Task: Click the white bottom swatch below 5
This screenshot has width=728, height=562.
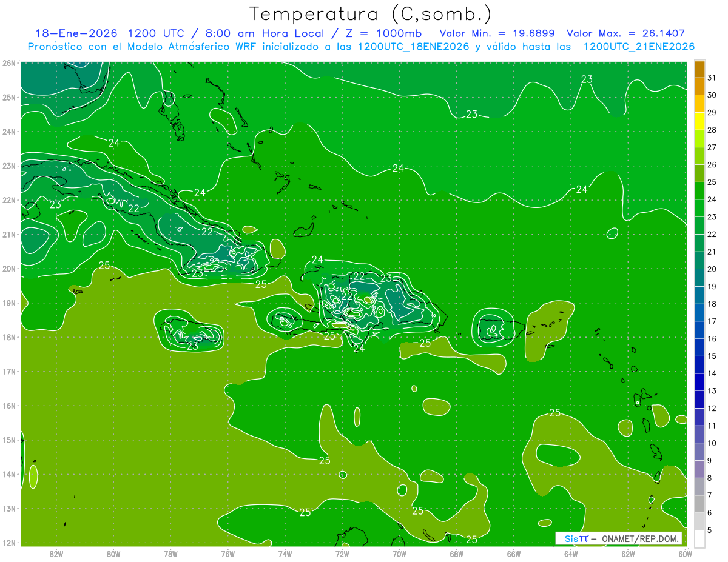Action: (x=699, y=538)
